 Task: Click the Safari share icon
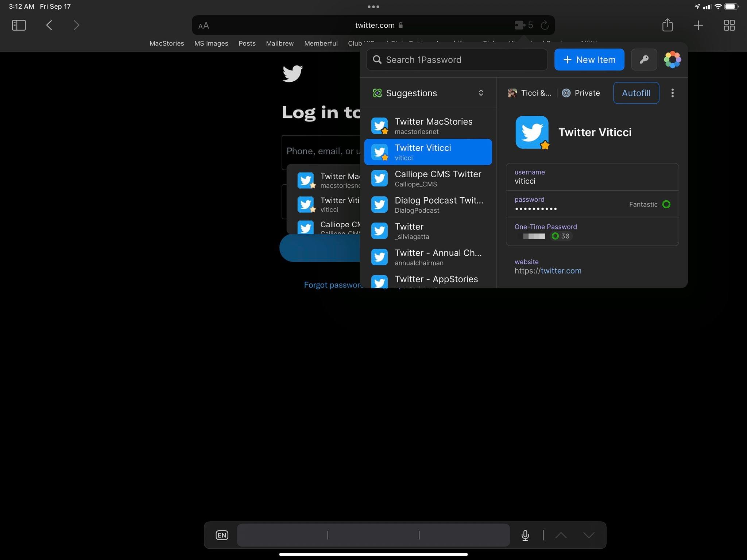click(667, 25)
